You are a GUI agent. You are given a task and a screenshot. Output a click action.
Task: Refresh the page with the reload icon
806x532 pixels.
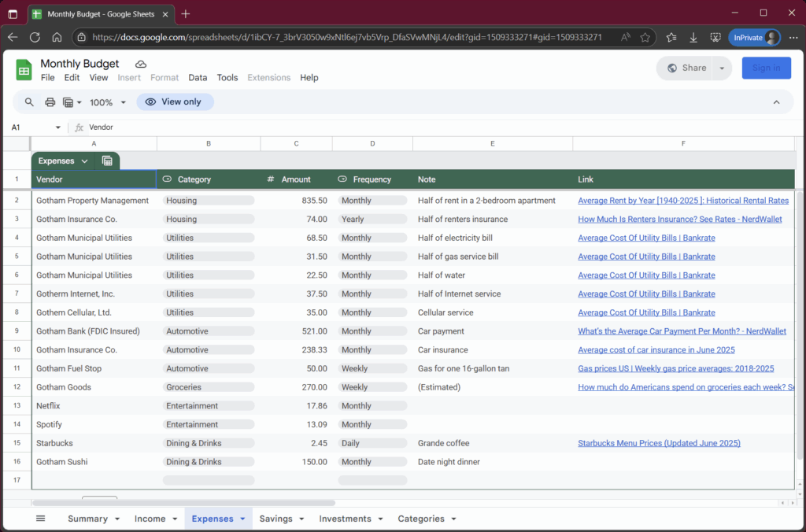pyautogui.click(x=35, y=37)
